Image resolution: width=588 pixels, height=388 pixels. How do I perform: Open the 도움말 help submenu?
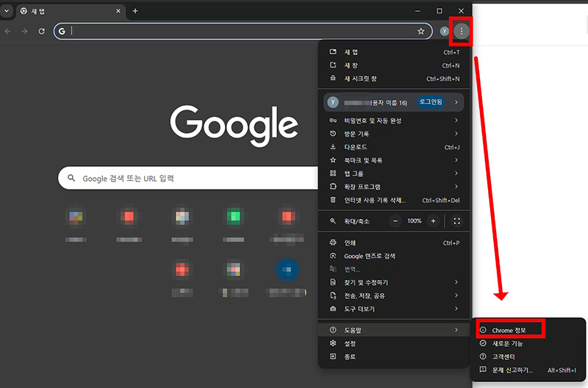(x=394, y=330)
